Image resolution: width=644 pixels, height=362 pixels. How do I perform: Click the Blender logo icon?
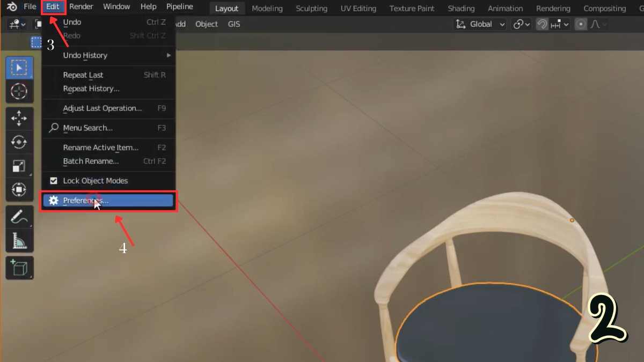(12, 7)
